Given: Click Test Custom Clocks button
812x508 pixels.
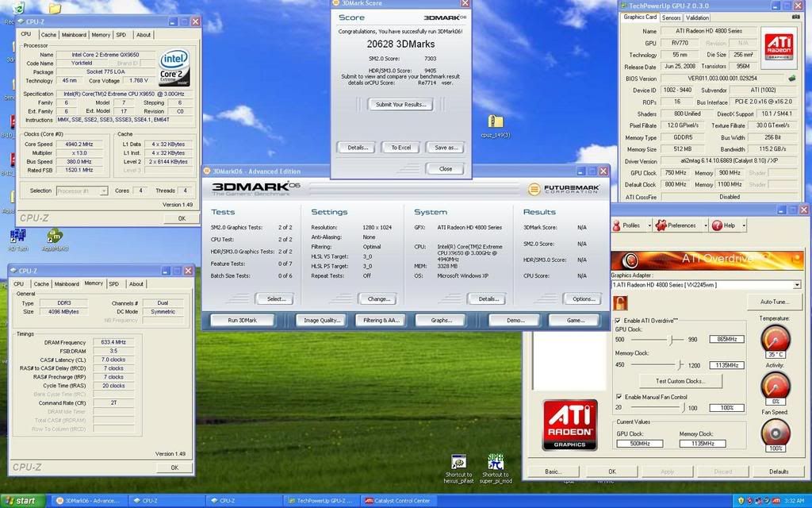Looking at the screenshot, I should [680, 381].
